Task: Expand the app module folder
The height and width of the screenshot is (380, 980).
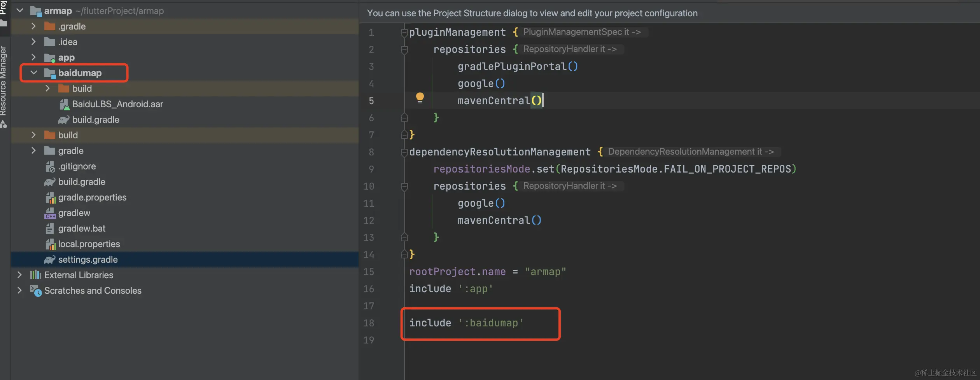Action: (x=33, y=58)
